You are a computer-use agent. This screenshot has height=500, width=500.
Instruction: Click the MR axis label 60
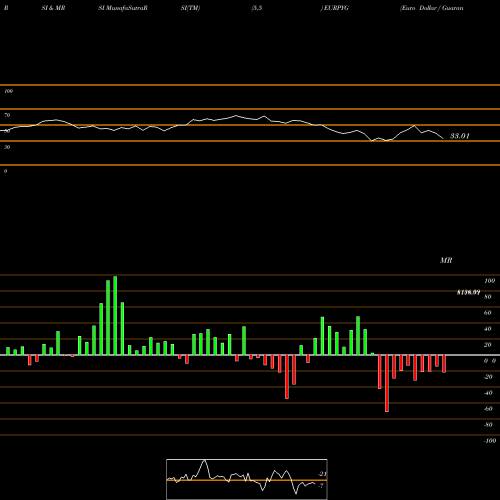pyautogui.click(x=488, y=313)
